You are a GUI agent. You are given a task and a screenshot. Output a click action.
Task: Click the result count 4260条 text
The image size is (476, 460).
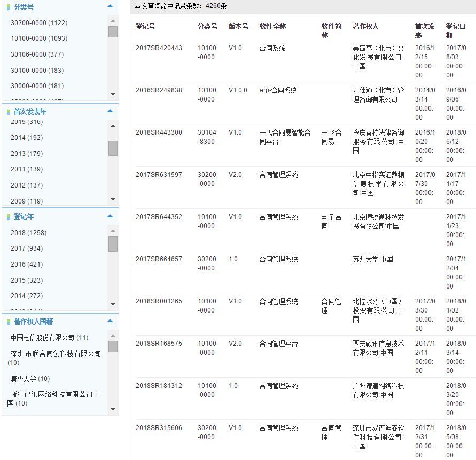[x=216, y=6]
